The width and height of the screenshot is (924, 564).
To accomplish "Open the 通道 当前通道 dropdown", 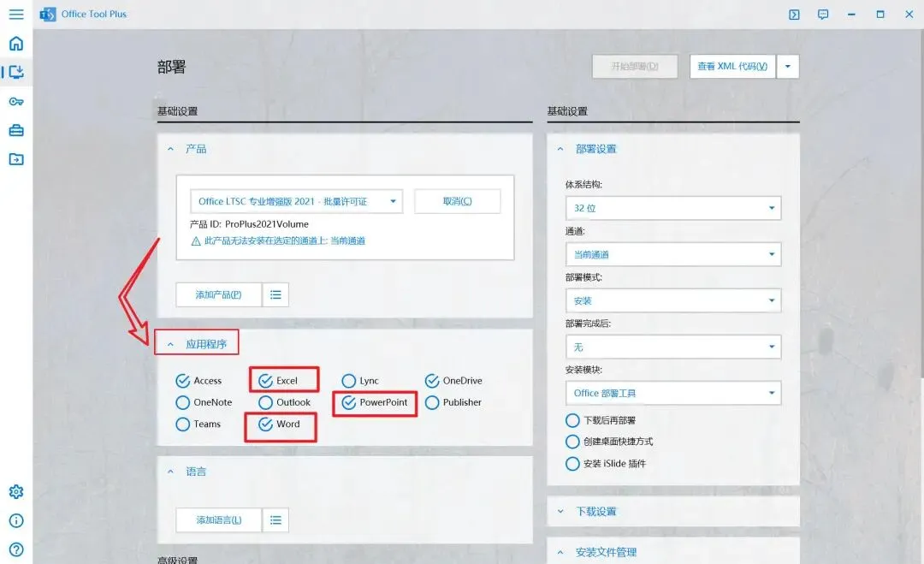I will [x=673, y=254].
